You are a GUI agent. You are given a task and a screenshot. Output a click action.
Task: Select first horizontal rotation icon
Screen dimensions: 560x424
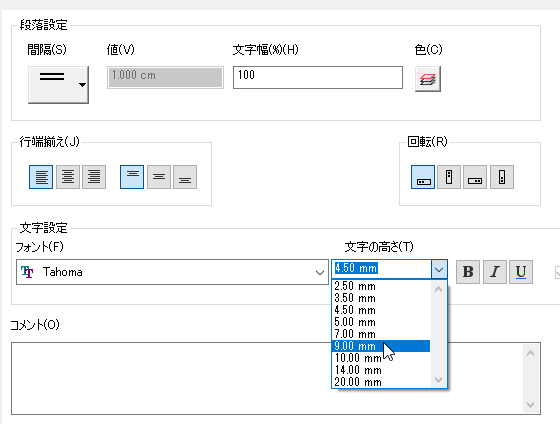[423, 177]
